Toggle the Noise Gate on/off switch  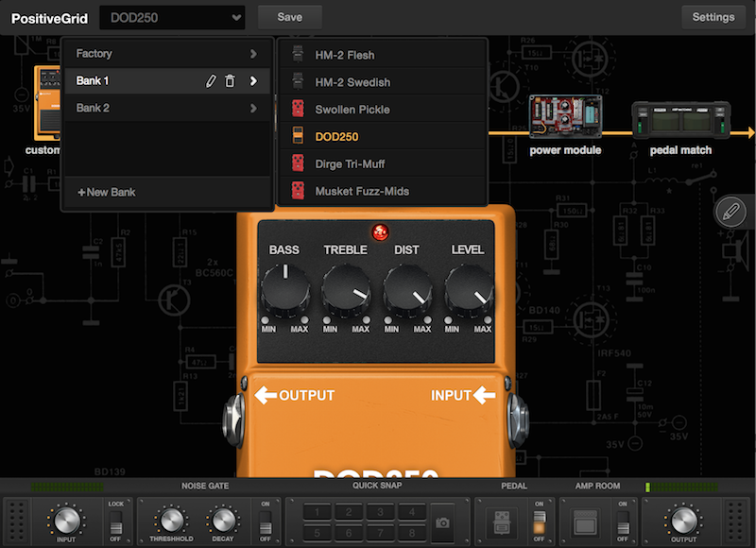[x=266, y=522]
